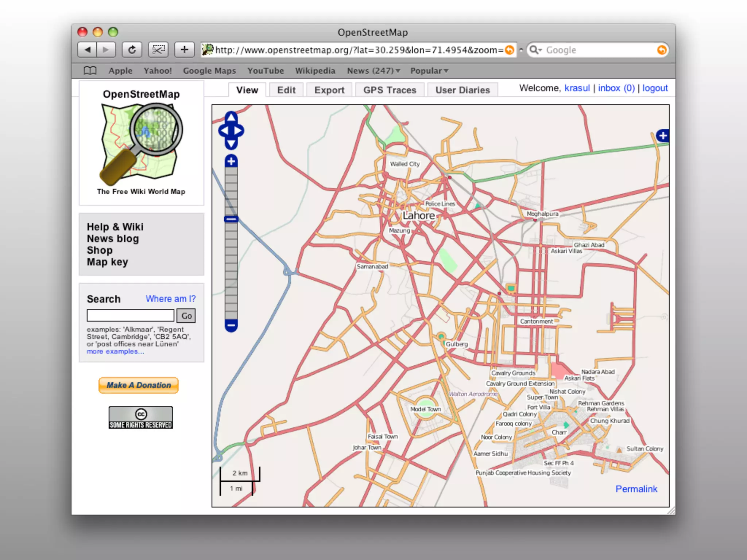Pan the map left with the arrow
The height and width of the screenshot is (560, 747).
tap(224, 131)
